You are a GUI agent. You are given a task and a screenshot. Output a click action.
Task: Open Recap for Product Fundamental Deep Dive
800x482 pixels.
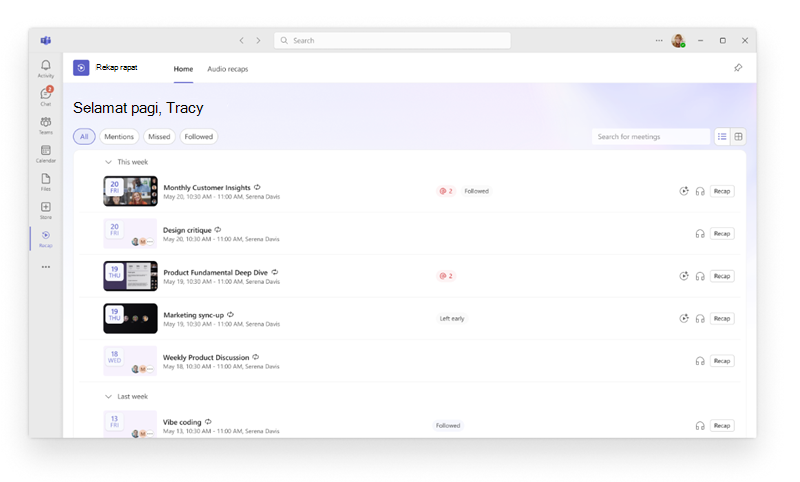[722, 276]
